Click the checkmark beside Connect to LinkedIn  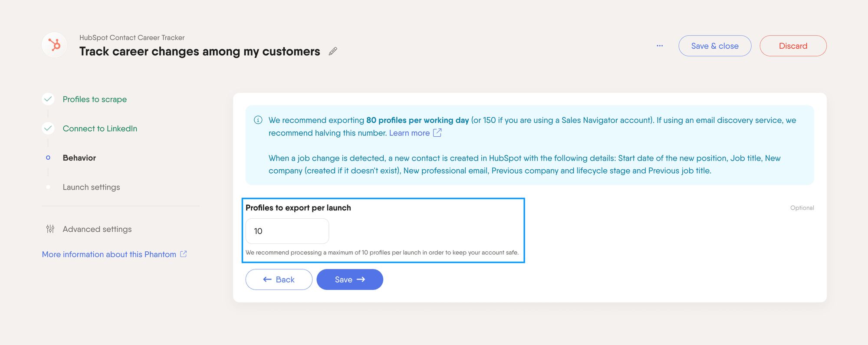[x=48, y=128]
